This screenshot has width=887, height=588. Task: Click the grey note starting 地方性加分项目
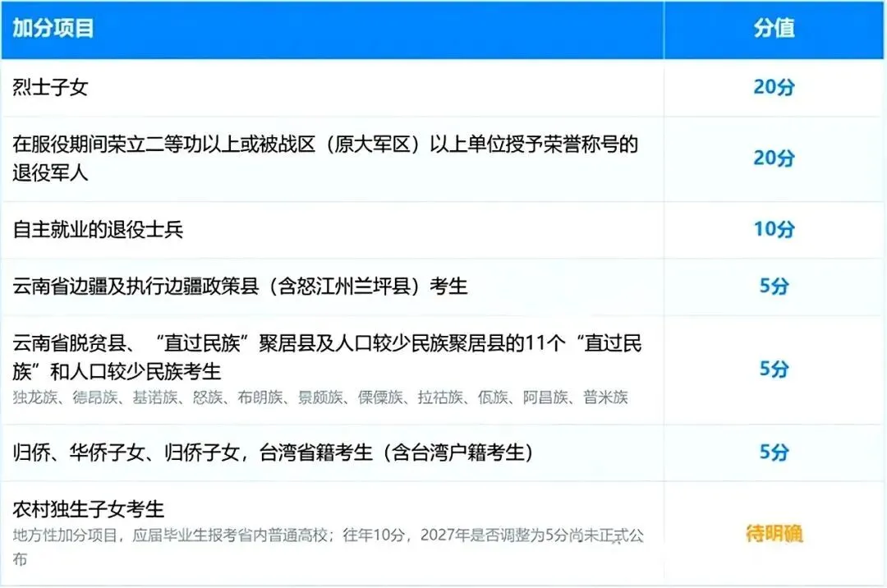pyautogui.click(x=328, y=547)
